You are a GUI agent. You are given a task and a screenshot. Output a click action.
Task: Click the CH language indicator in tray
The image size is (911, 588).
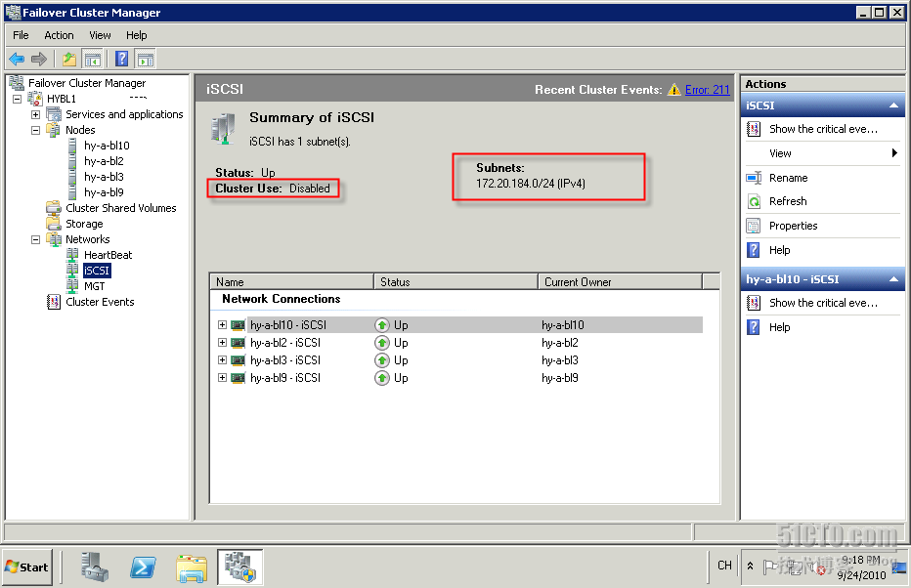pos(724,566)
